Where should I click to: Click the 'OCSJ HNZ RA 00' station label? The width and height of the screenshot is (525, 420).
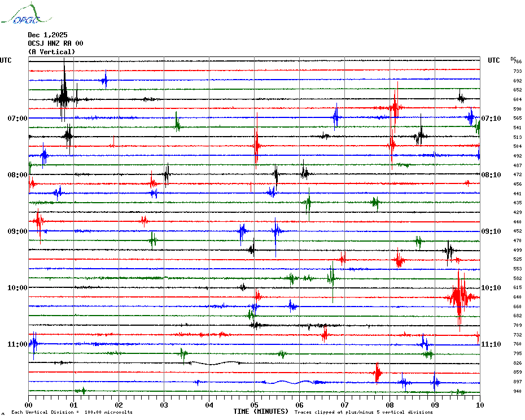click(55, 43)
